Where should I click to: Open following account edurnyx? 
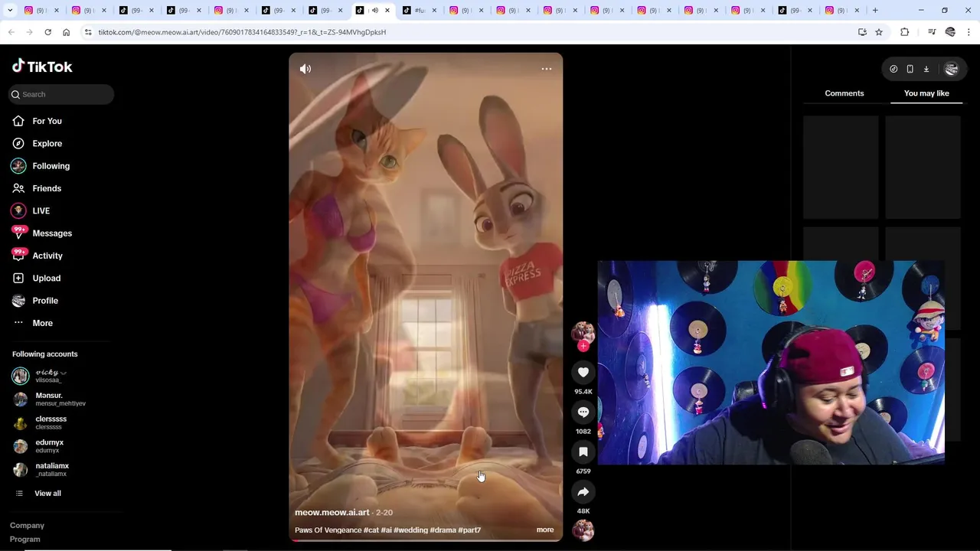[x=50, y=446]
